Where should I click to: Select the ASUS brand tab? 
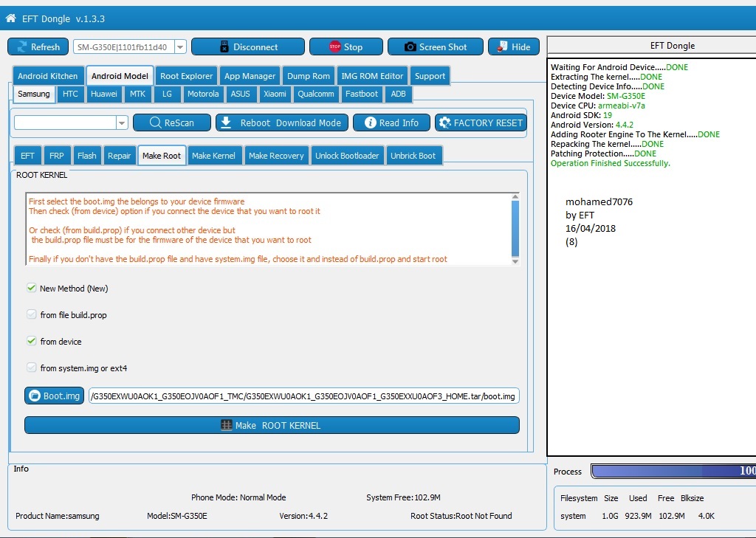240,94
